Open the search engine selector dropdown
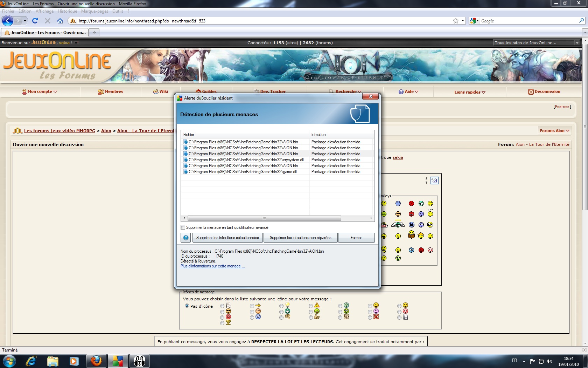Screen dimensions: 588x368 [x=474, y=21]
